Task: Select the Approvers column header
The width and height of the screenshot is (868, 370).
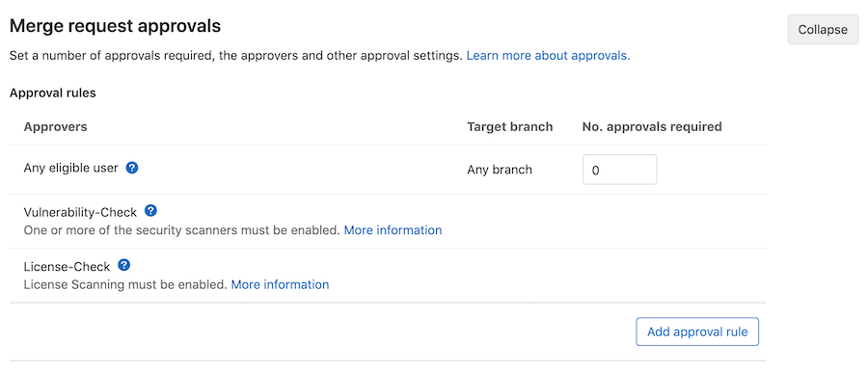Action: (x=55, y=126)
